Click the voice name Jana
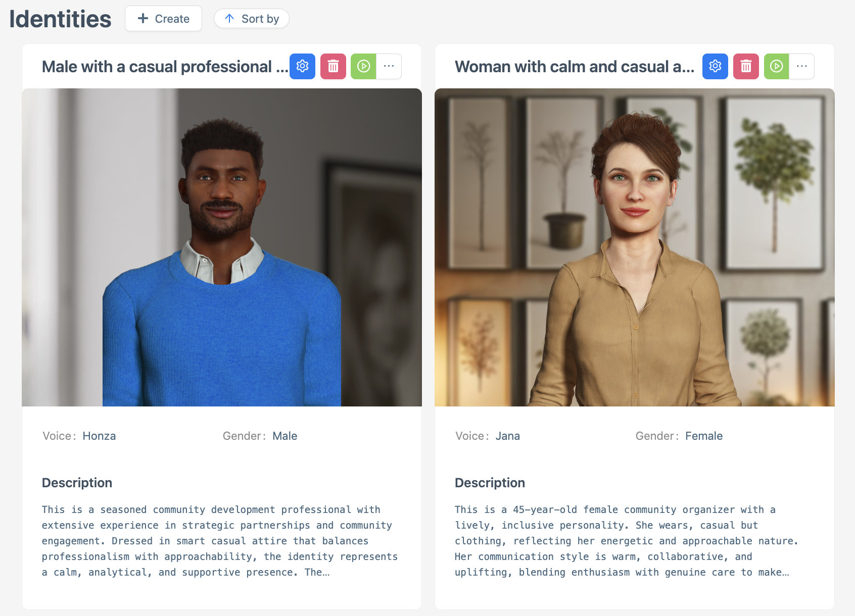The image size is (855, 616). tap(508, 436)
